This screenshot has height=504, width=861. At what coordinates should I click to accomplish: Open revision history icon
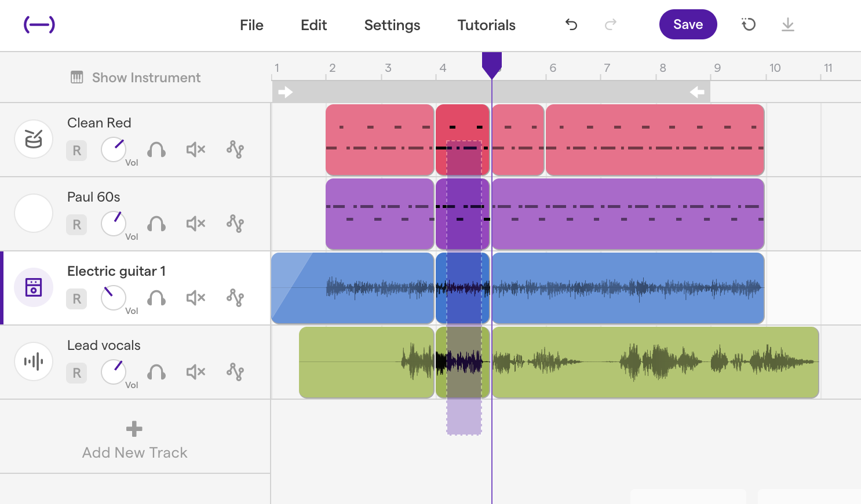click(749, 24)
